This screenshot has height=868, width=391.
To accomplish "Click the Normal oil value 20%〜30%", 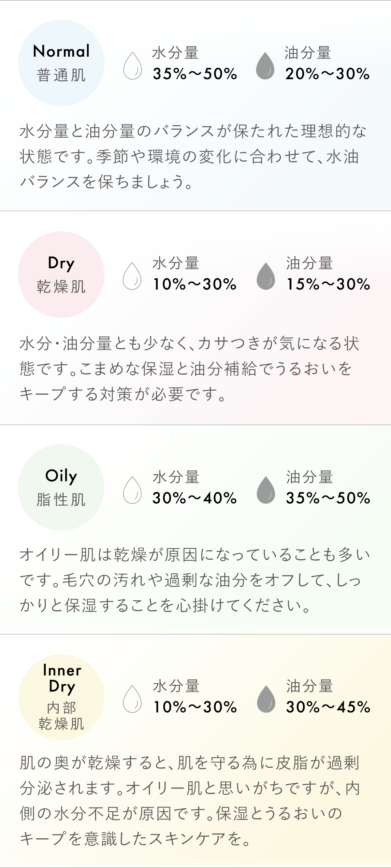I will (327, 74).
